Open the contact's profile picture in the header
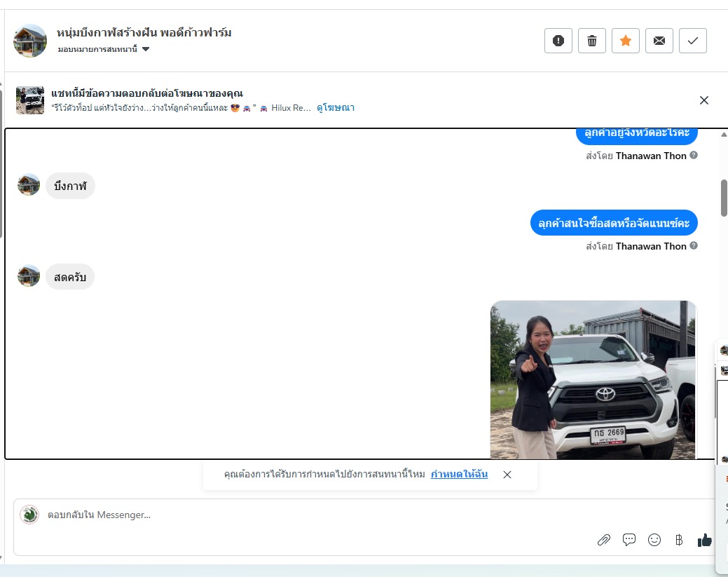Screen dimensions: 728x577 [30, 41]
